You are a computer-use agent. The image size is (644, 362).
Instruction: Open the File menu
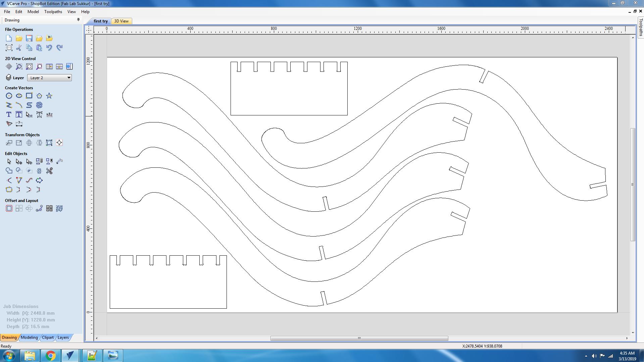(7, 12)
